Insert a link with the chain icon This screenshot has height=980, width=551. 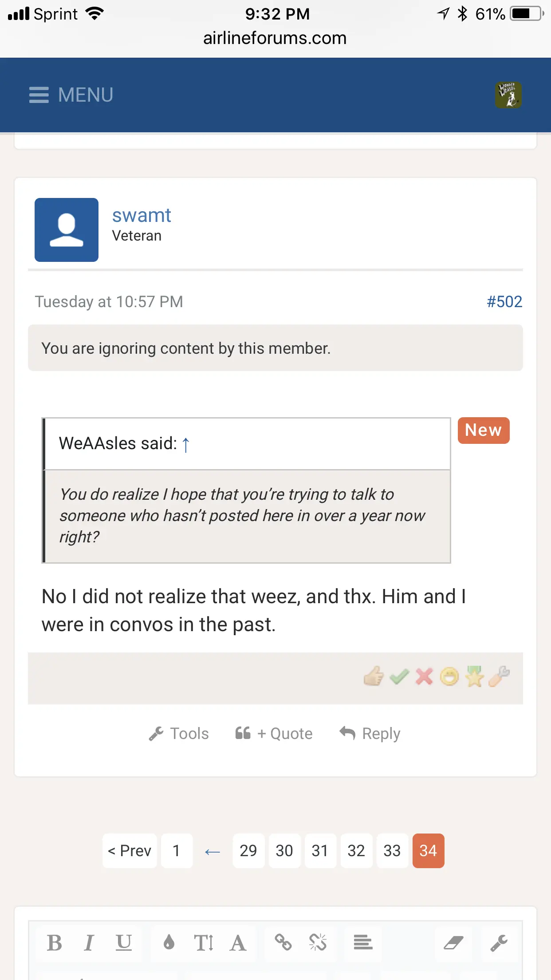(283, 942)
